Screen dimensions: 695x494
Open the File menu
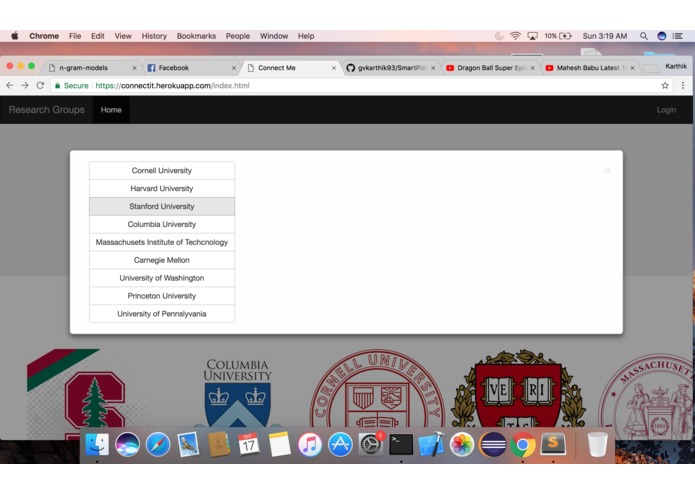[x=75, y=36]
